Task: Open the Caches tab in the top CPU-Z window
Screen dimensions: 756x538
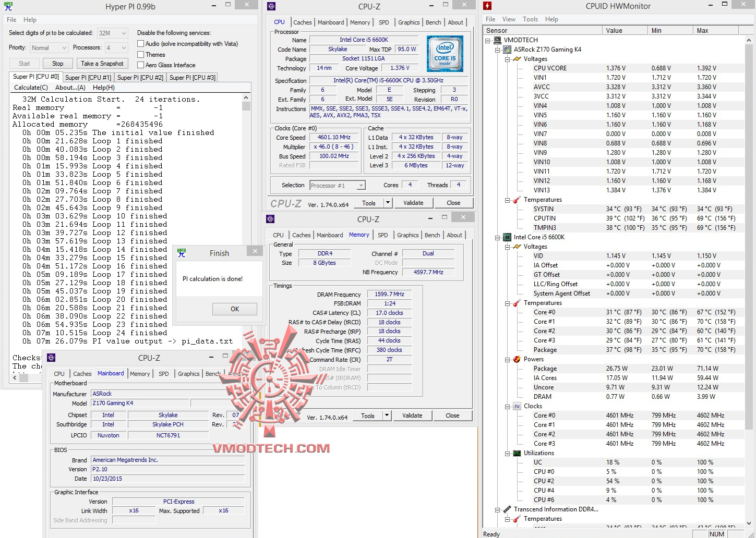Action: coord(303,22)
